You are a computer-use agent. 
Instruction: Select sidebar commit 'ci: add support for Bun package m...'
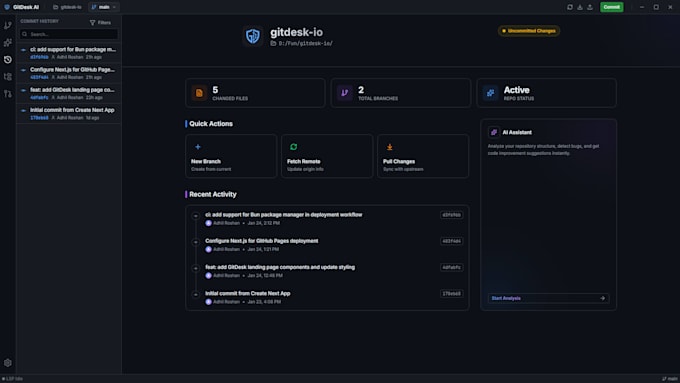(x=69, y=53)
